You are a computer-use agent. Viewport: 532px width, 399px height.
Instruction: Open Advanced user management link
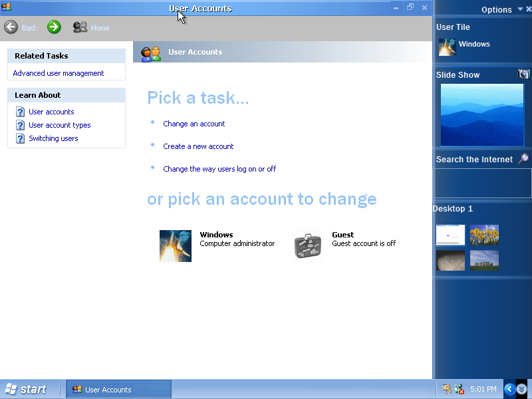coord(59,73)
